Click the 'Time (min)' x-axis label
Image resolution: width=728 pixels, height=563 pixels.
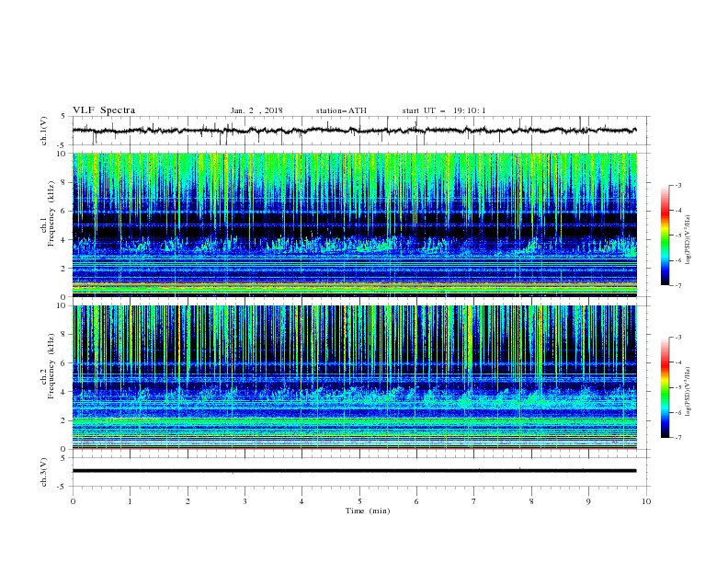click(x=368, y=511)
